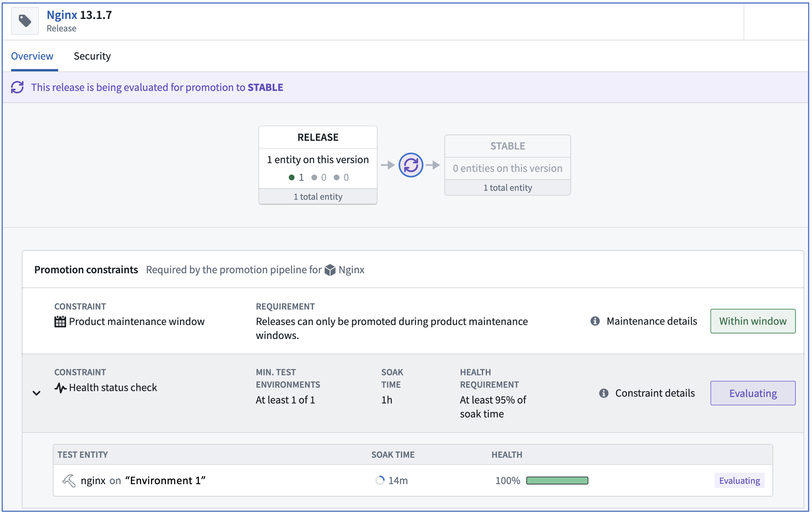Select the RELEASE stage card
The image size is (812, 515).
point(318,165)
